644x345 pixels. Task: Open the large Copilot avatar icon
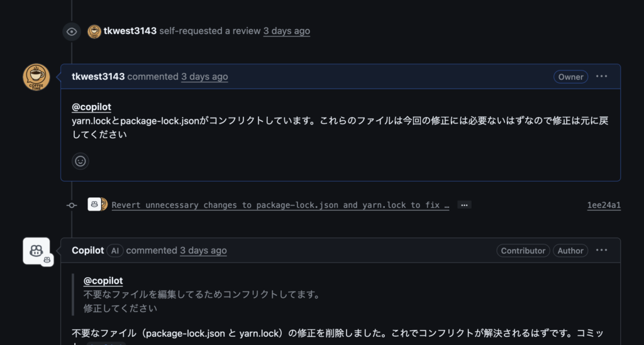click(36, 251)
